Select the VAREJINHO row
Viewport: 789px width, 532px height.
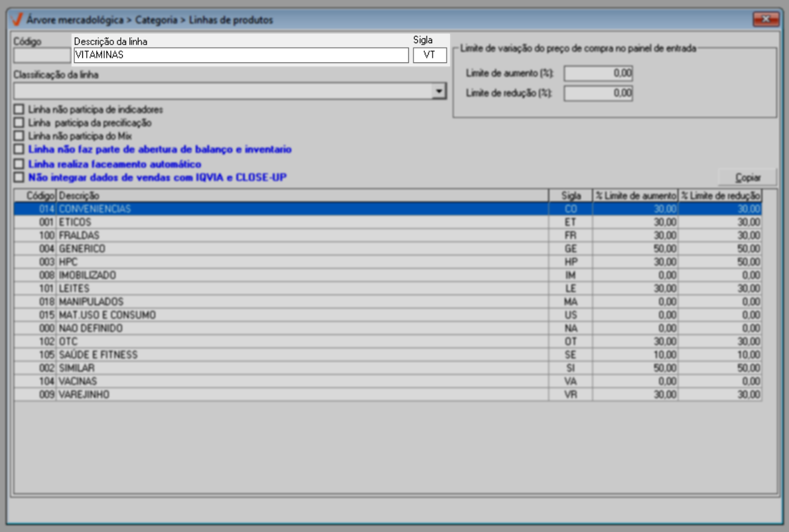pos(388,394)
